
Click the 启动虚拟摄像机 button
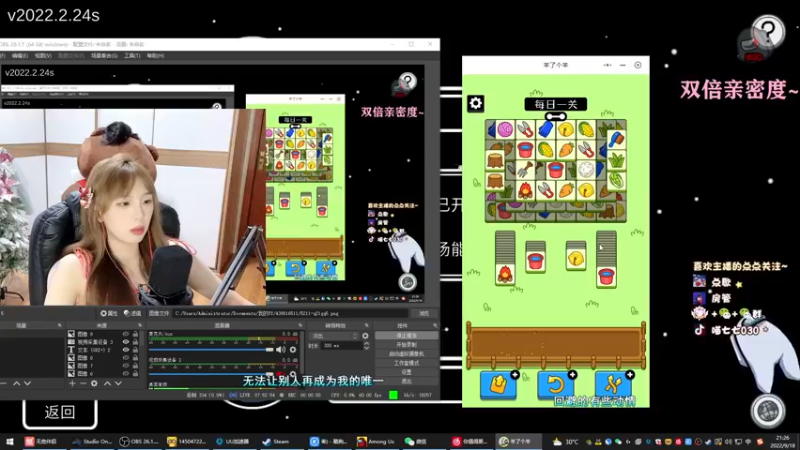(407, 354)
